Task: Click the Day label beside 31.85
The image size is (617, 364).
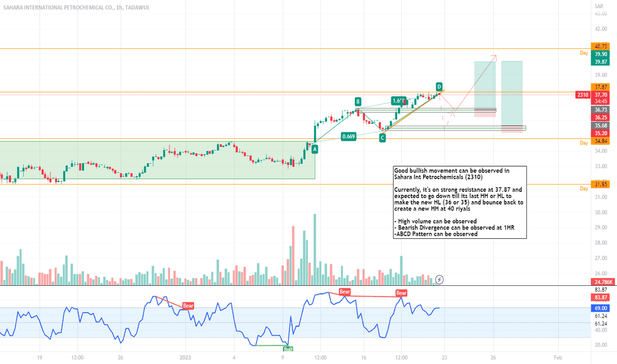Action: click(x=584, y=189)
